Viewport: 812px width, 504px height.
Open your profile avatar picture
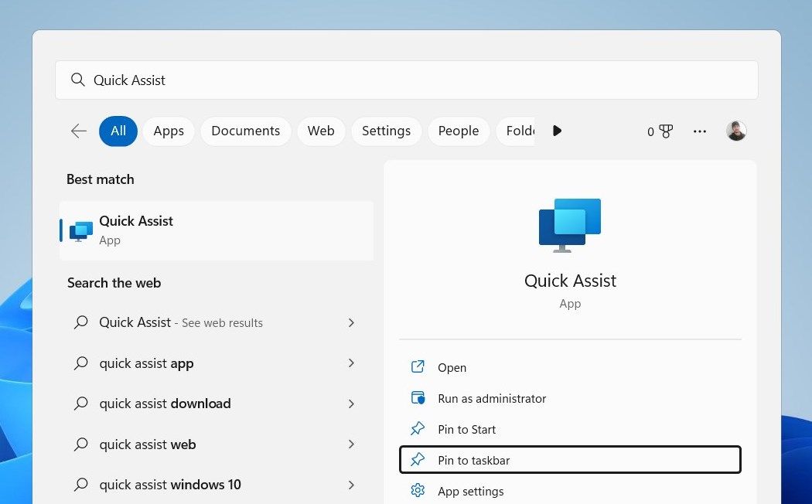click(735, 131)
